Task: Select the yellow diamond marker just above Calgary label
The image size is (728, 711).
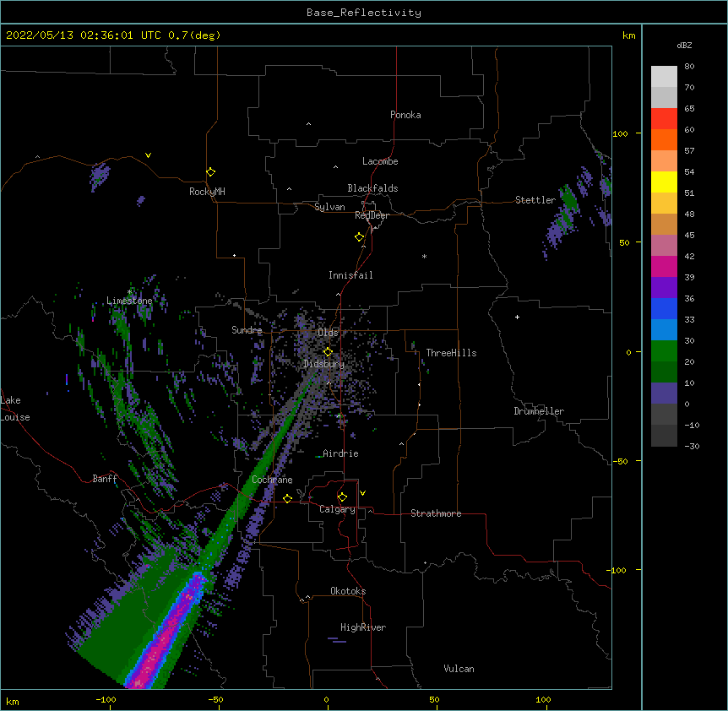Action: pos(342,497)
